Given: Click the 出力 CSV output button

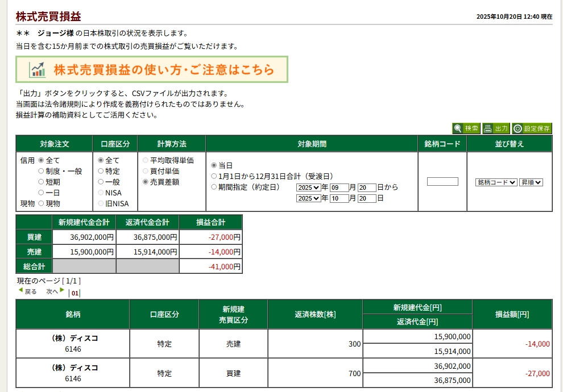Looking at the screenshot, I should (x=496, y=128).
